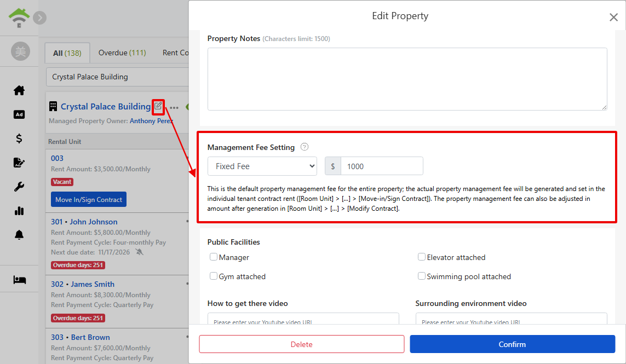
Task: Expand sidebar with the arrow chevron
Action: pos(39,18)
